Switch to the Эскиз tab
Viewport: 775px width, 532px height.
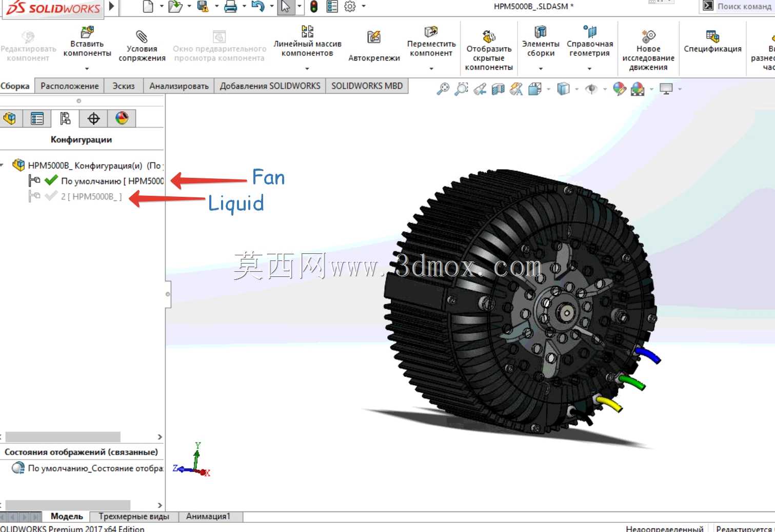tap(124, 86)
